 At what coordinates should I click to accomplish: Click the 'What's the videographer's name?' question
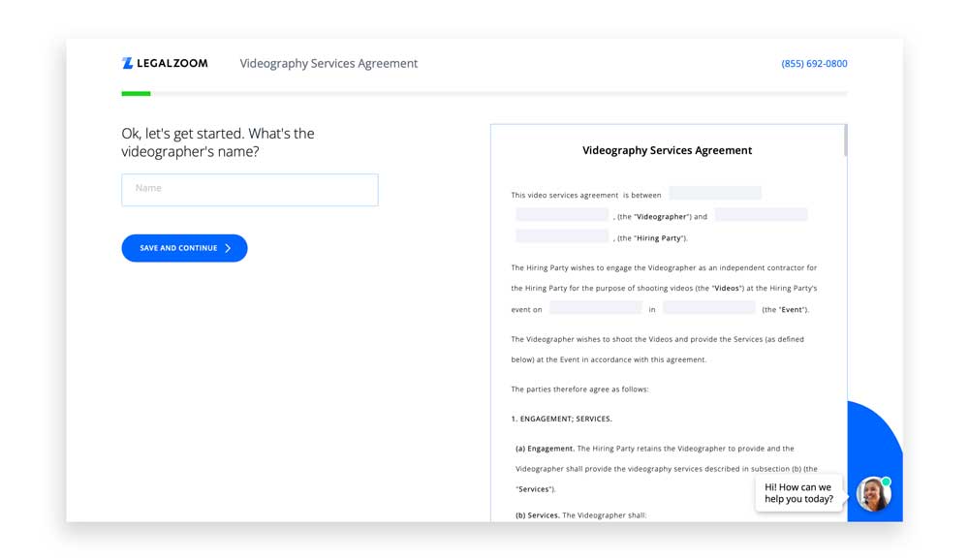tap(217, 142)
